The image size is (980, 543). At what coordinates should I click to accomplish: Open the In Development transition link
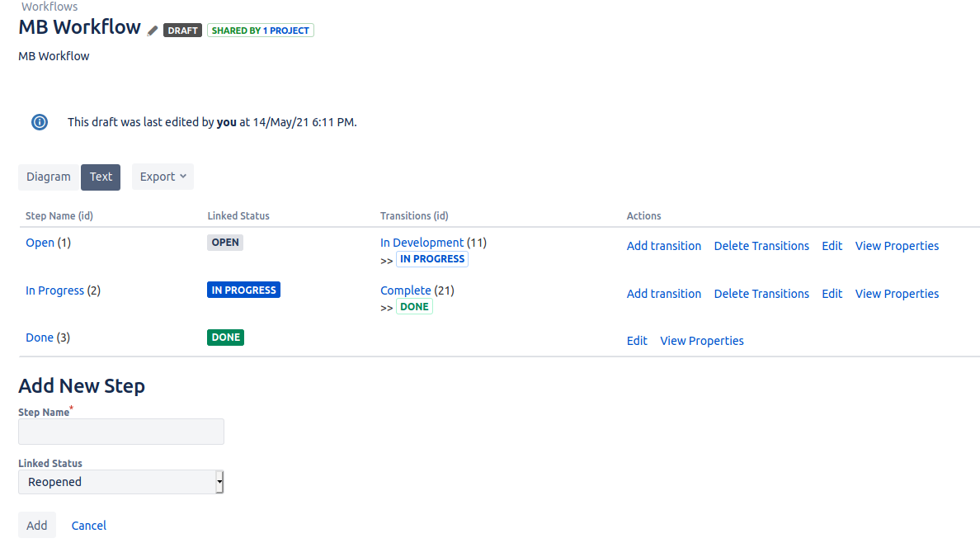click(422, 243)
